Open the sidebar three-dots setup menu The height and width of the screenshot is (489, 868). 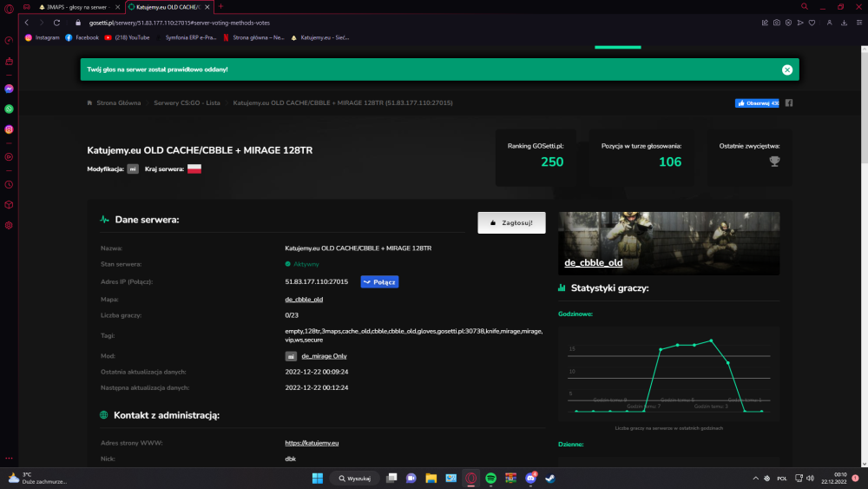(x=9, y=459)
